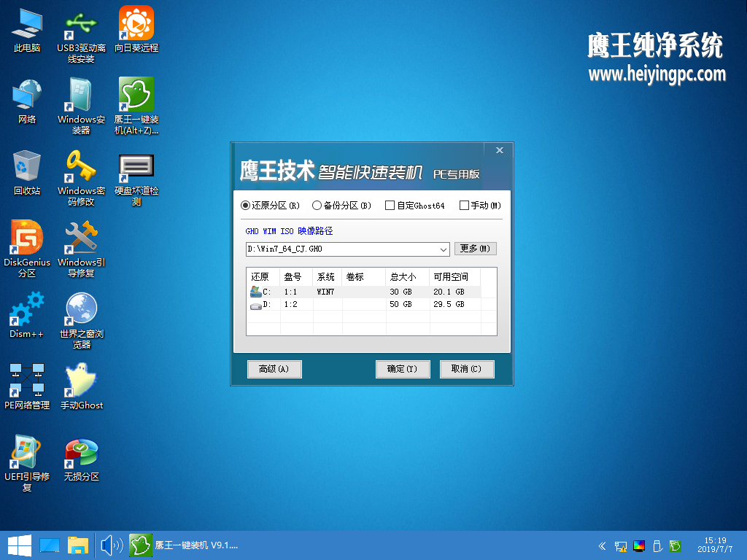Select 鹰王一键装机 ghost desktop icon
This screenshot has height=560, width=747.
pyautogui.click(x=136, y=106)
